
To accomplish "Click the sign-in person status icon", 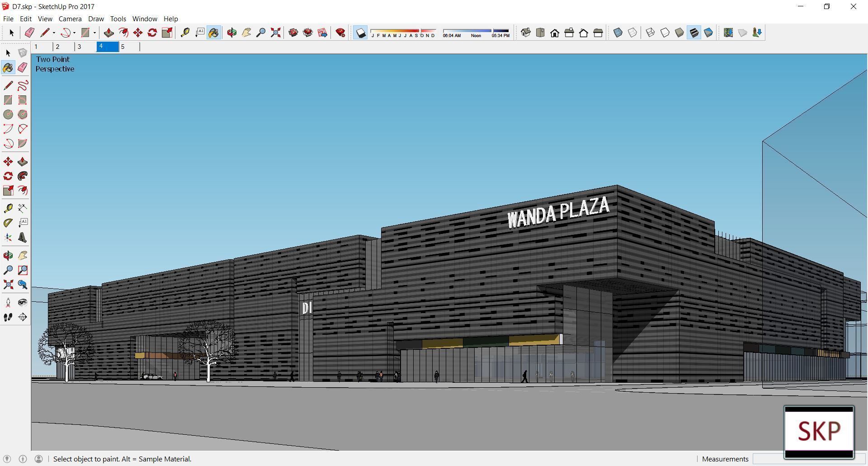I will (39, 459).
